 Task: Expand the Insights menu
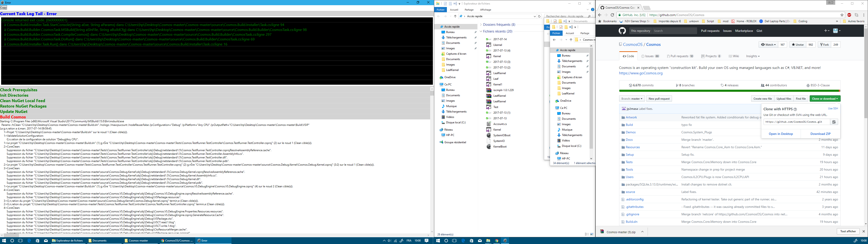tap(752, 56)
